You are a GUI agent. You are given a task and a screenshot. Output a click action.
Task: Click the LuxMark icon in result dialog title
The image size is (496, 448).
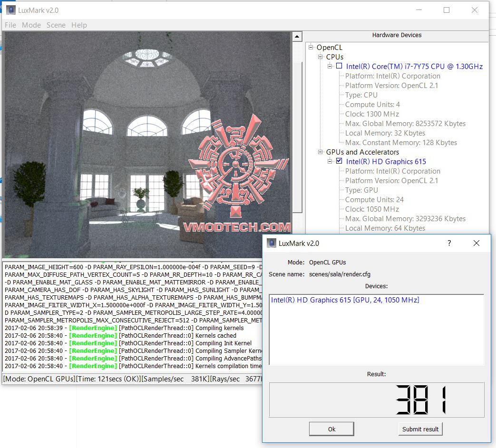point(272,243)
